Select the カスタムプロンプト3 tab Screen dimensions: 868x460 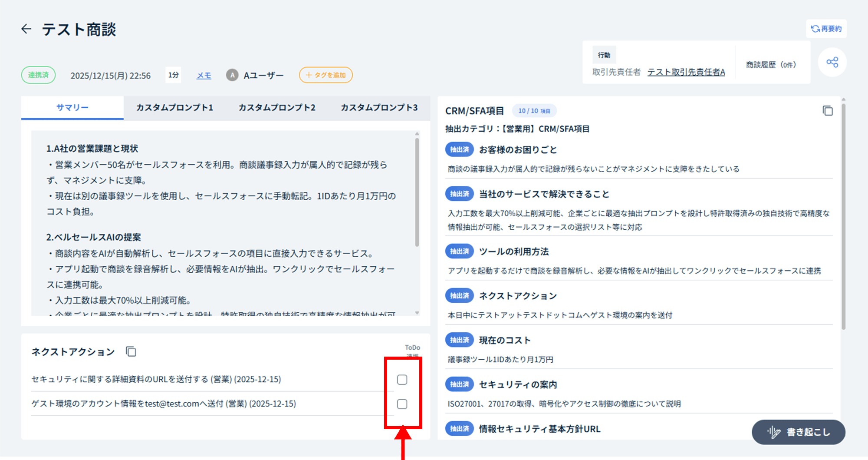(x=379, y=107)
